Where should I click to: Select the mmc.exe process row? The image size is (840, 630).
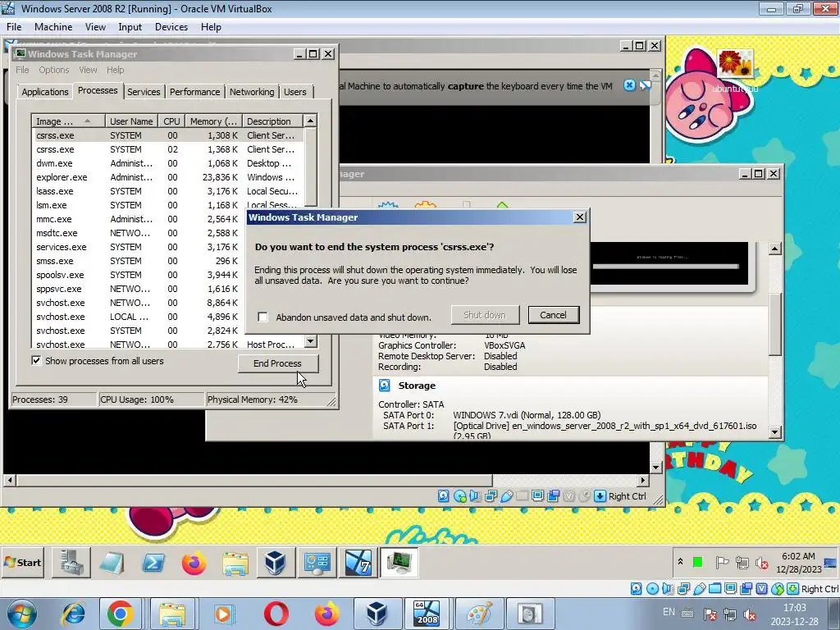coord(139,219)
